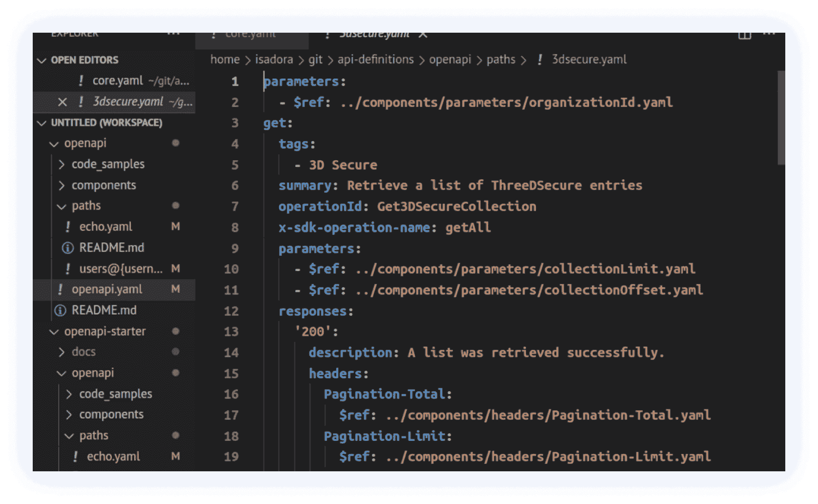The height and width of the screenshot is (504, 818).
Task: Click the 'isadora' breadcrumb segment
Action: pos(274,60)
